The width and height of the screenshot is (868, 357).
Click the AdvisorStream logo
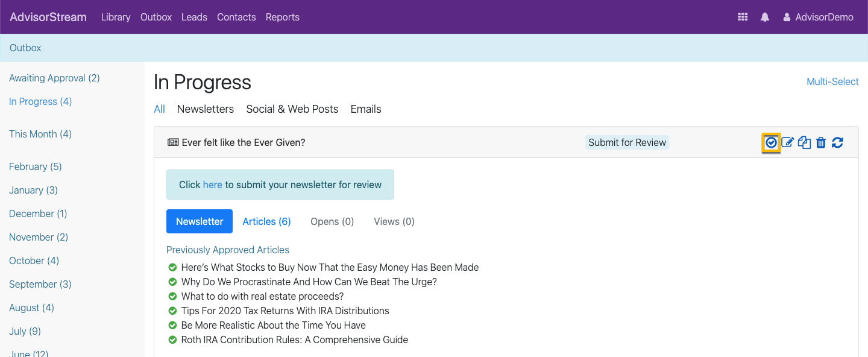[x=48, y=17]
